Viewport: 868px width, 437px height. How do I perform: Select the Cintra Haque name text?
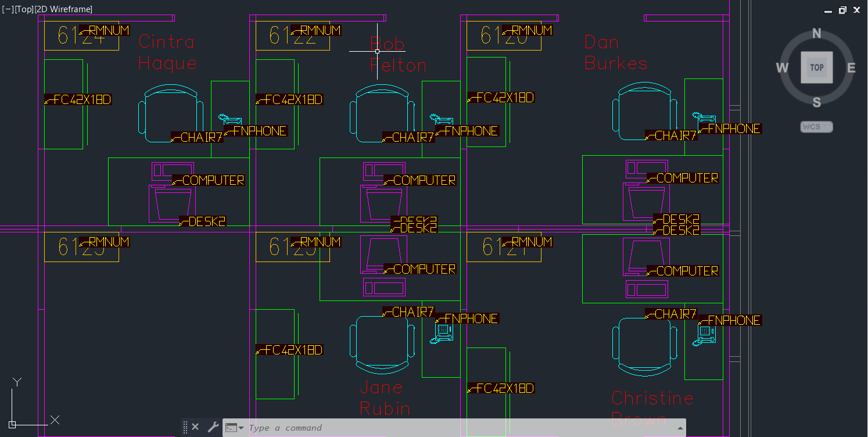pyautogui.click(x=167, y=52)
